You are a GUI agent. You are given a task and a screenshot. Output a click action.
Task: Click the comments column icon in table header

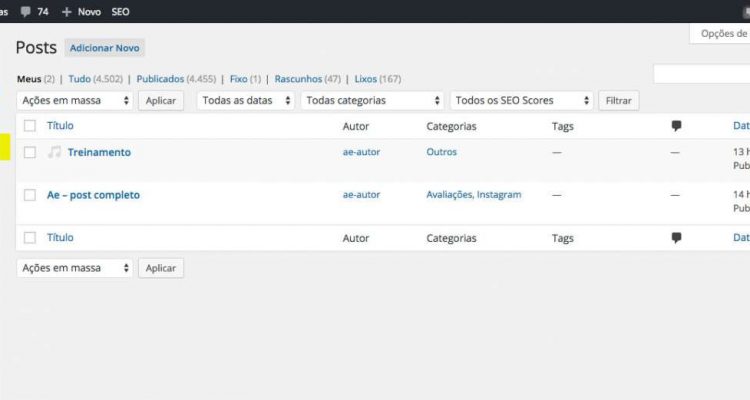(676, 126)
